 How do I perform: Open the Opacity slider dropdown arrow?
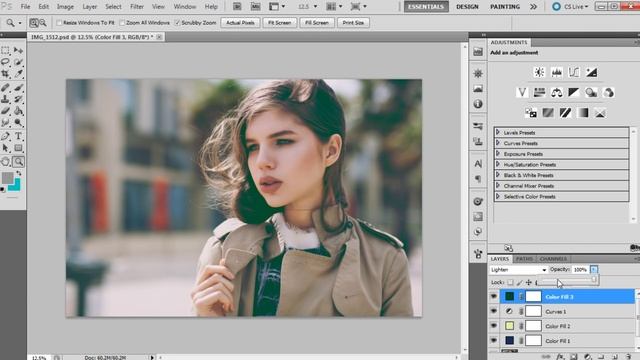click(x=593, y=269)
